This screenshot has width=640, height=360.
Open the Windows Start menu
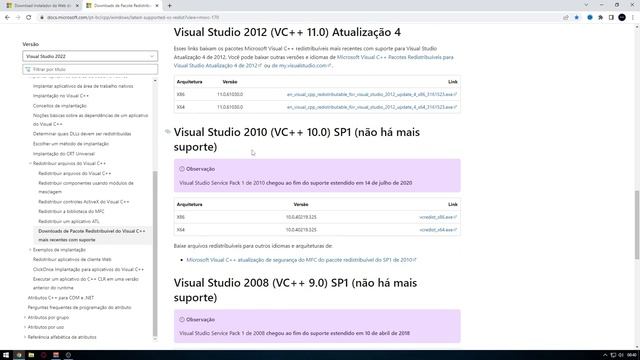tap(6, 355)
